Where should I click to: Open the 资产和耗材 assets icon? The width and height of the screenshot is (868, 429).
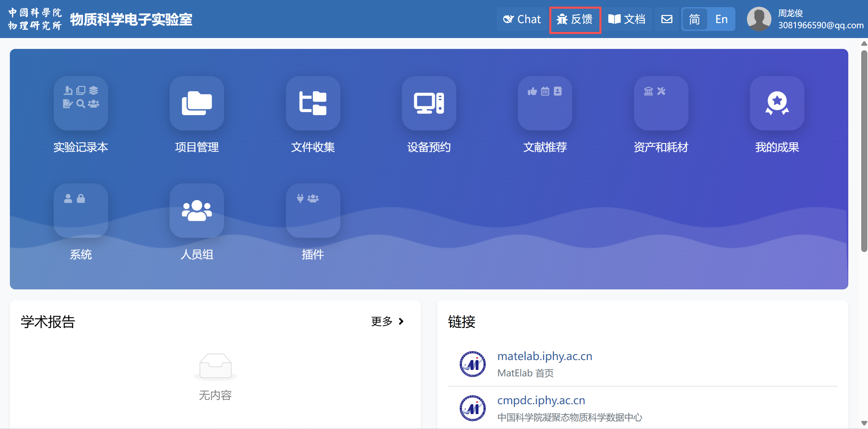pos(661,103)
